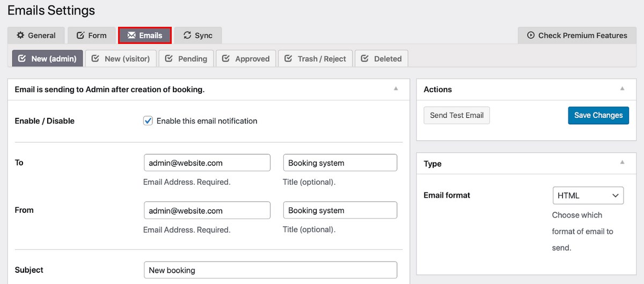The width and height of the screenshot is (644, 284).
Task: Click the check icon on Deleted subtab
Action: (365, 58)
